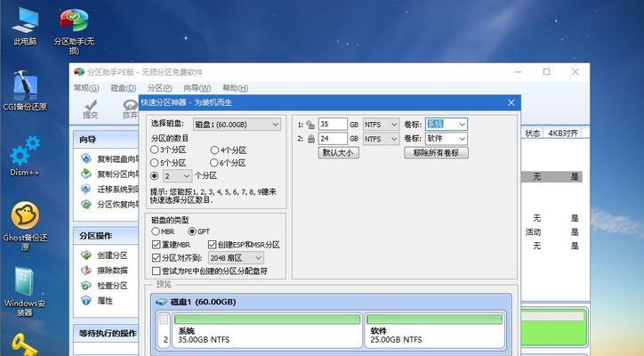
Task: Click the disk icon beside 磁盘1 (60.00GB) preview
Action: click(161, 302)
